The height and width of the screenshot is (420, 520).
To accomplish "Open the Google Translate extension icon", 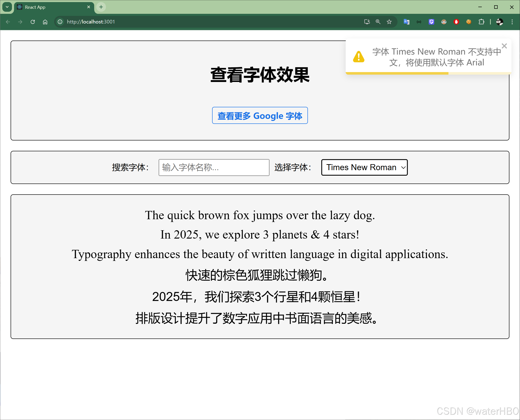I will click(406, 22).
